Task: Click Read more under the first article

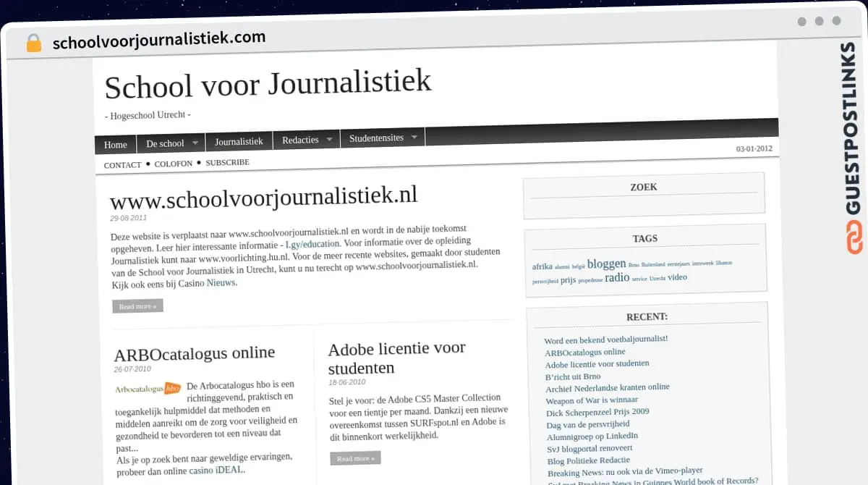Action: point(137,306)
